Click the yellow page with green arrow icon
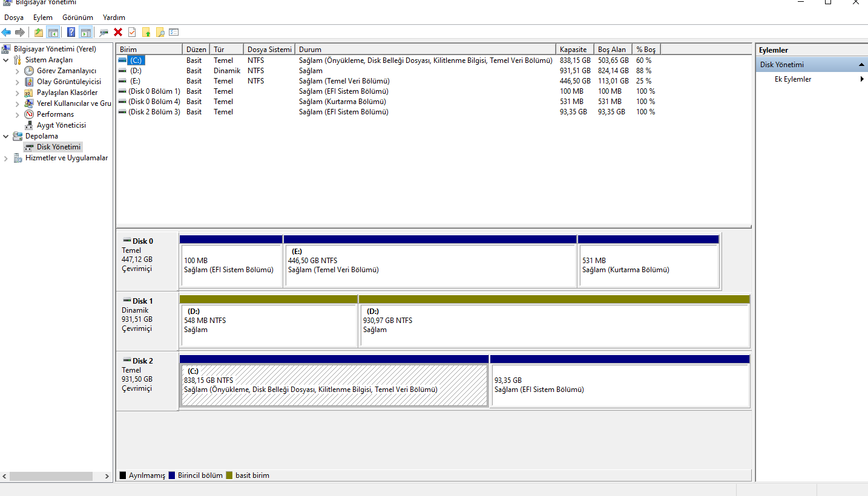Image resolution: width=868 pixels, height=496 pixels. pos(146,33)
